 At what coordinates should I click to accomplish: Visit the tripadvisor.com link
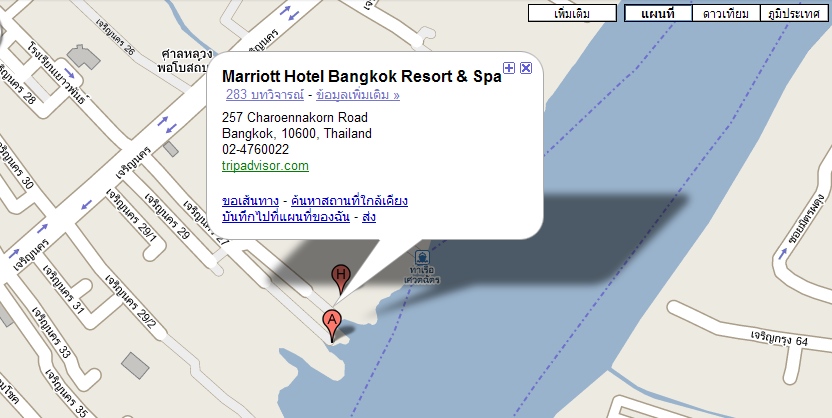(265, 166)
